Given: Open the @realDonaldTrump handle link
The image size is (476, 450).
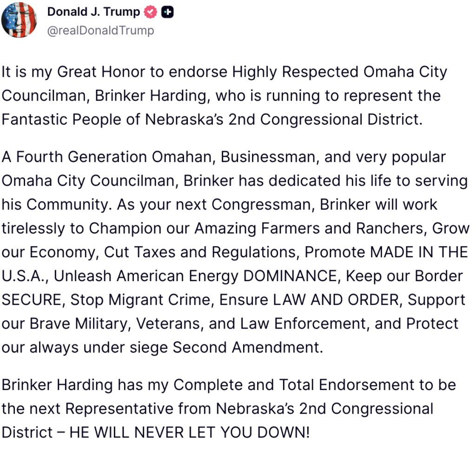Looking at the screenshot, I should coord(100,31).
